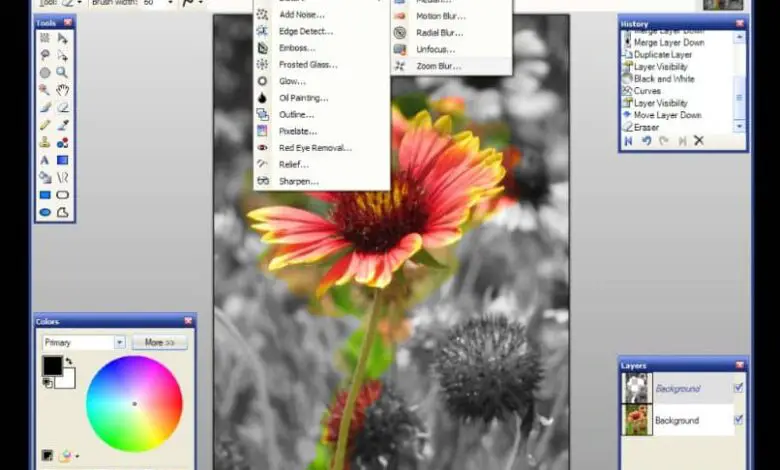780x470 pixels.
Task: Select the Eraser tool in Tools
Action: (63, 107)
